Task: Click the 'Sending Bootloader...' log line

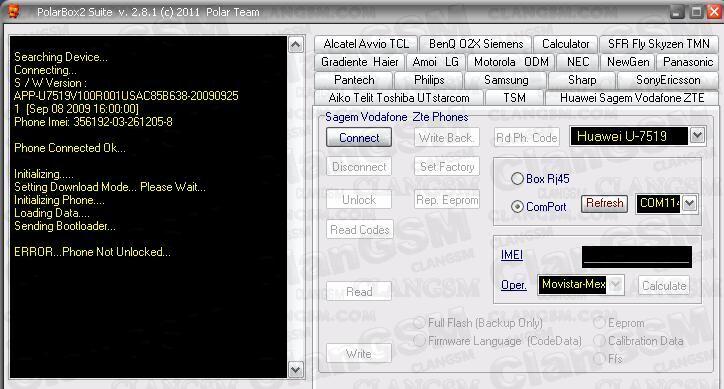Action: [65, 226]
